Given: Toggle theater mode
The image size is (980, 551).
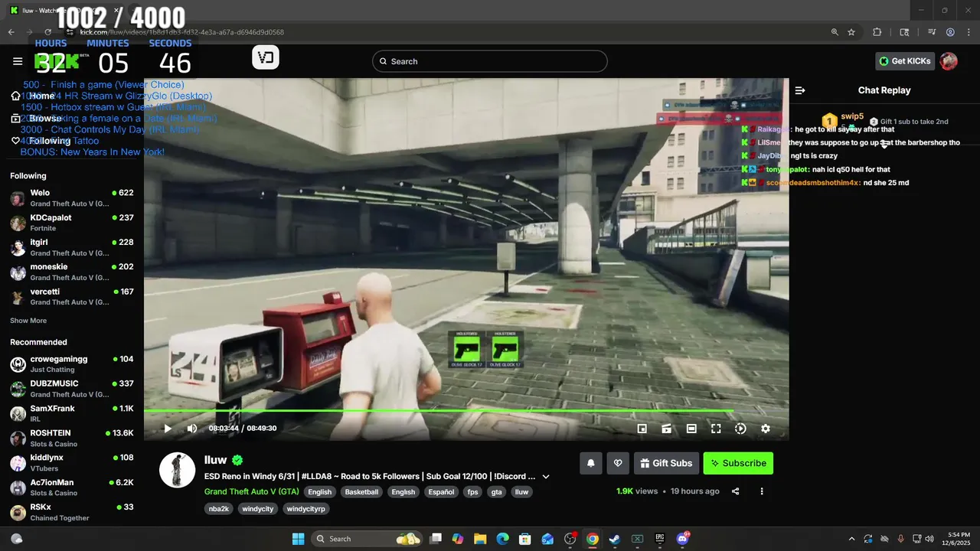Looking at the screenshot, I should click(x=691, y=429).
